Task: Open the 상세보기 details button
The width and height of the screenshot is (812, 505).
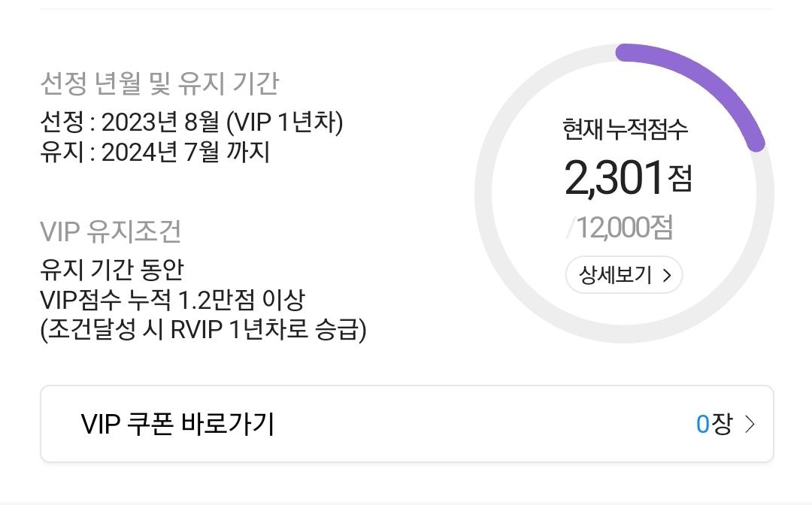Action: pos(623,275)
